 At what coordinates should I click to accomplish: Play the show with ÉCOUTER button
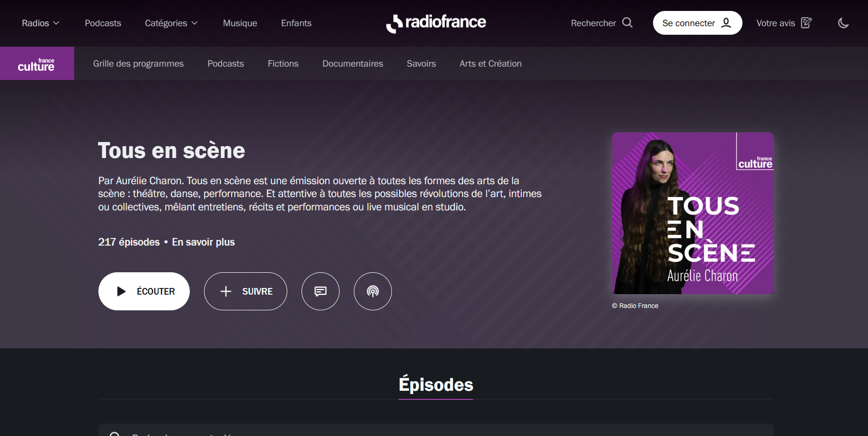[x=144, y=291]
